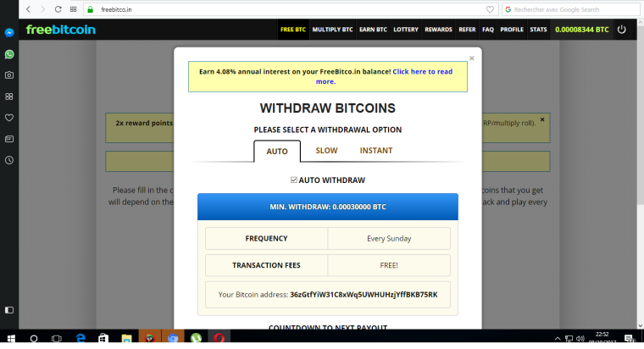Viewport: 644px width, 349px height.
Task: Reload the page with the refresh icon
Action: pyautogui.click(x=58, y=9)
